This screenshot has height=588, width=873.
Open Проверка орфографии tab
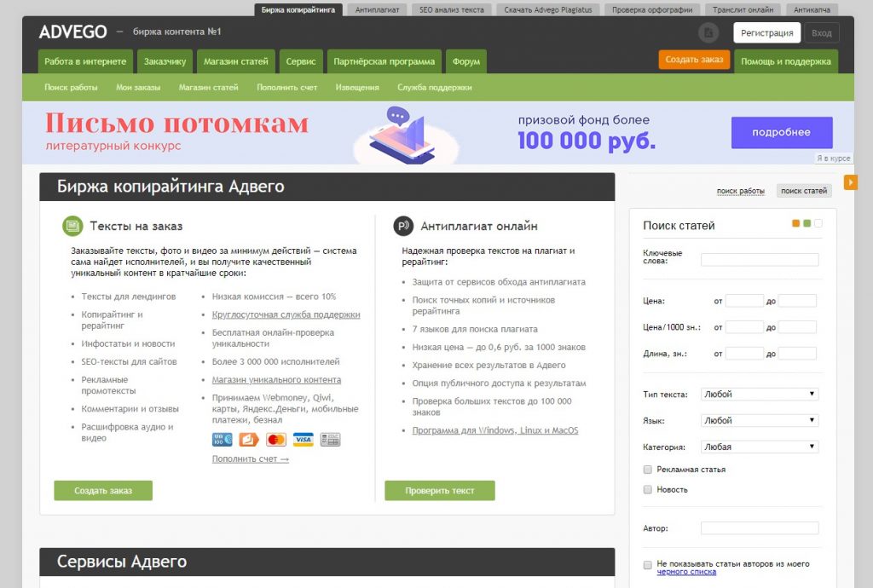652,9
